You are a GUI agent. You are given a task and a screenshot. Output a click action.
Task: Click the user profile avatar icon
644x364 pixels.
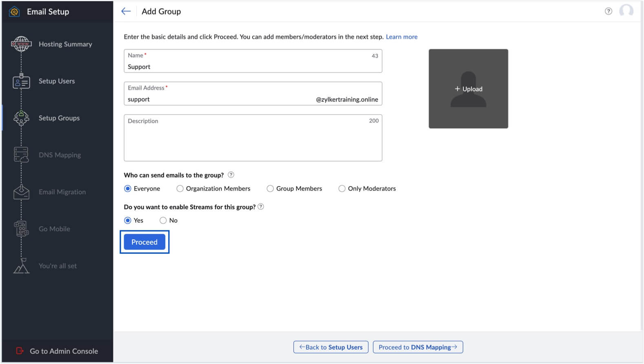click(x=626, y=11)
